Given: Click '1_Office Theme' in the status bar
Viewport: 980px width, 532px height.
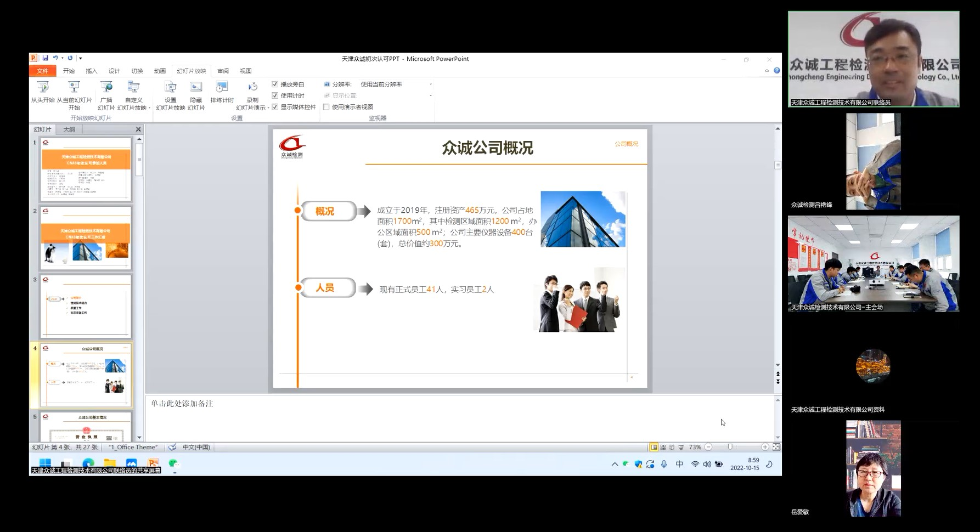Looking at the screenshot, I should click(x=133, y=448).
